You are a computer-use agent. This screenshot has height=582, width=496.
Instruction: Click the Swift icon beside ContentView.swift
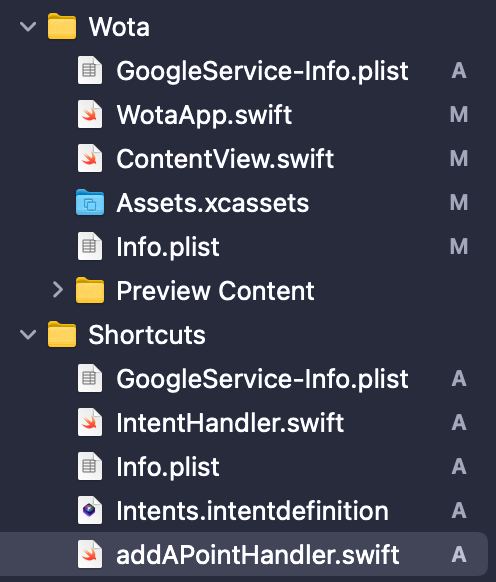pyautogui.click(x=90, y=158)
